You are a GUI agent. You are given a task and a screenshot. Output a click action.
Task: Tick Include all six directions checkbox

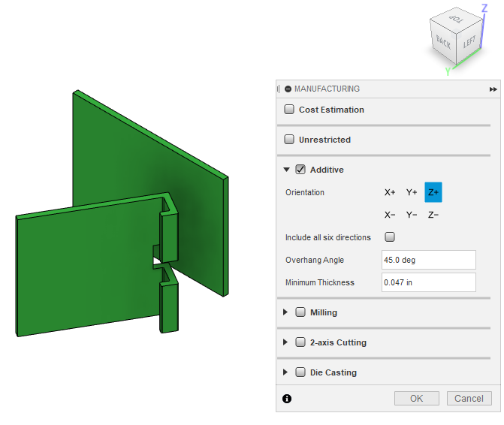[x=390, y=237]
